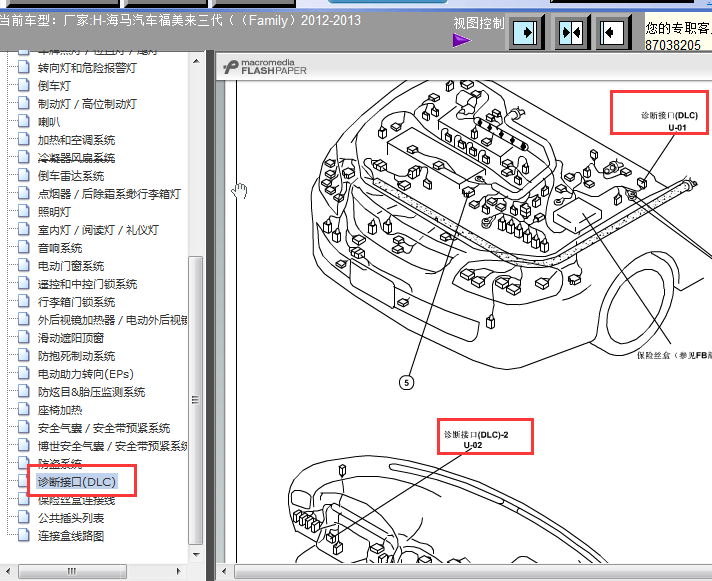
Task: Click the page icon beside 座椅加热
Action: pos(24,409)
